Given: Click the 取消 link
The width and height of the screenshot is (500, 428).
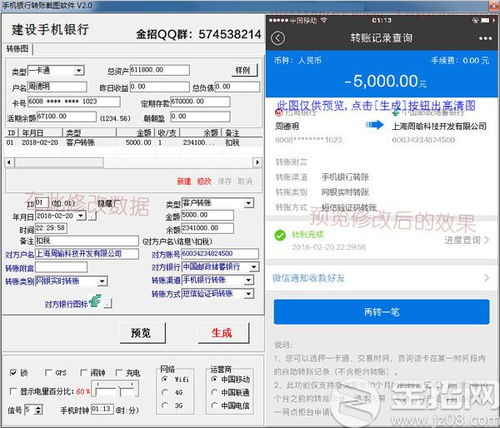Looking at the screenshot, I should (x=245, y=181).
